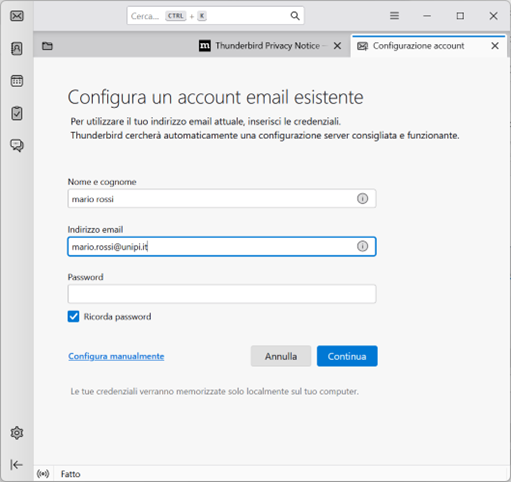Open the Tasks sidebar icon
The image size is (511, 482).
click(x=17, y=113)
